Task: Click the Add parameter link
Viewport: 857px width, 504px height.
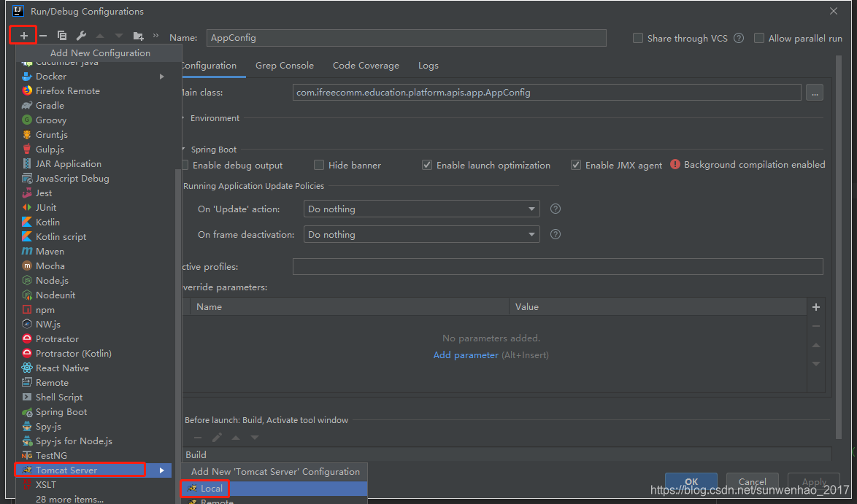Action: pyautogui.click(x=466, y=355)
